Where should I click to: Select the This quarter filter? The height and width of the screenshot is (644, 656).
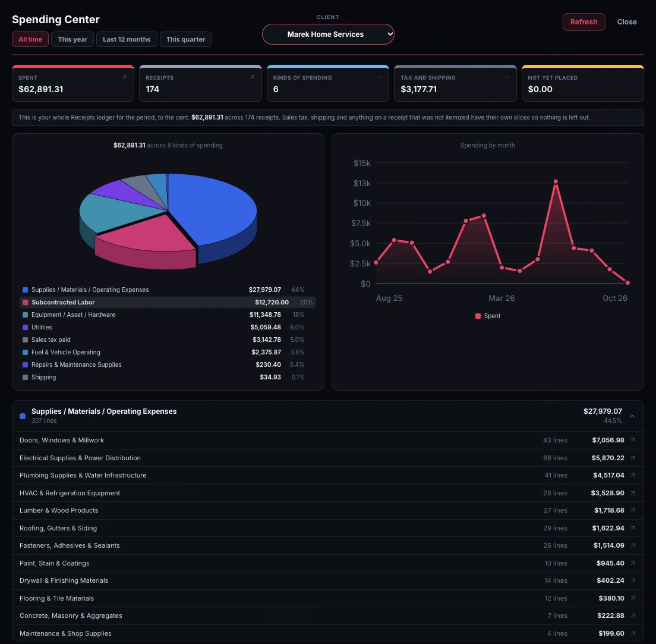click(x=186, y=39)
